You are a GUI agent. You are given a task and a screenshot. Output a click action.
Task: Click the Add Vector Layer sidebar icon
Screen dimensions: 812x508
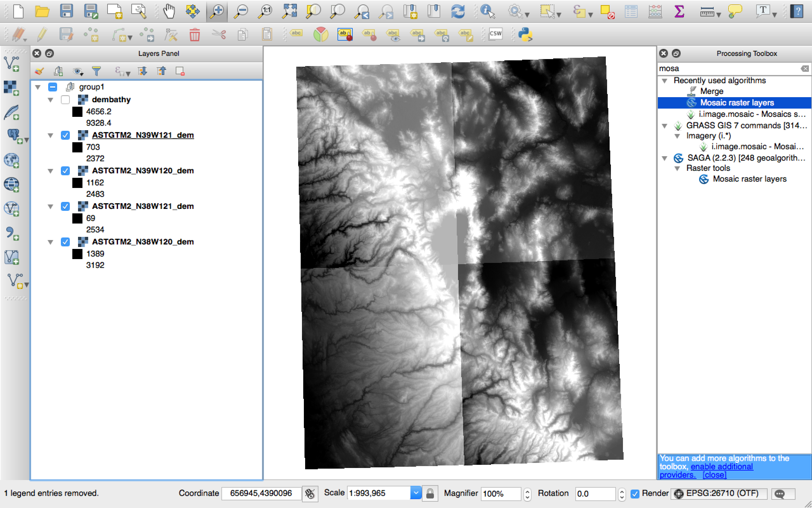12,64
